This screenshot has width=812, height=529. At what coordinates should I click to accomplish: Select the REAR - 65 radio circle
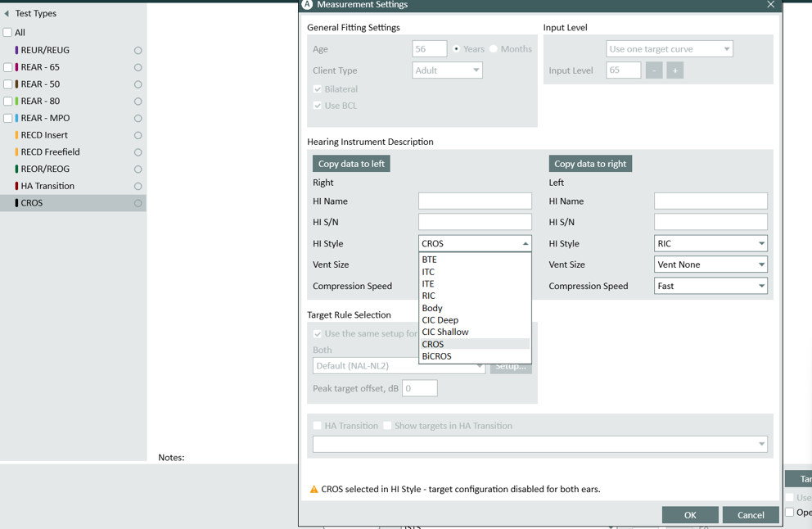(x=138, y=67)
